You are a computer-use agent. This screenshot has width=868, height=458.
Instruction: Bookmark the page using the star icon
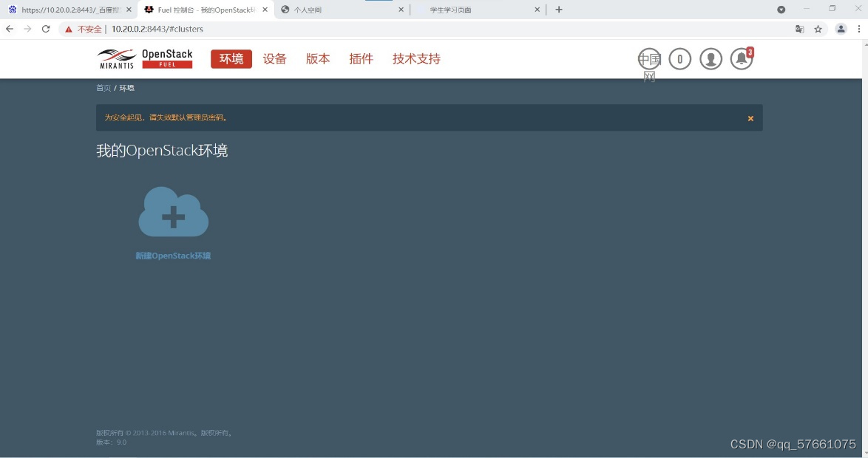pos(818,29)
